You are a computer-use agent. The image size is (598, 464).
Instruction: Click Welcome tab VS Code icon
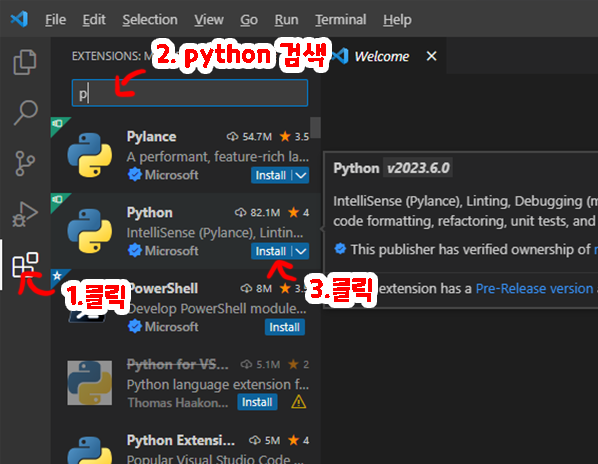pyautogui.click(x=340, y=56)
